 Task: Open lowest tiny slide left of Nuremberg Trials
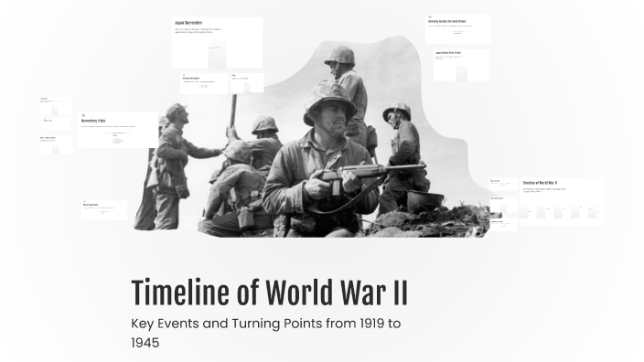[56, 145]
